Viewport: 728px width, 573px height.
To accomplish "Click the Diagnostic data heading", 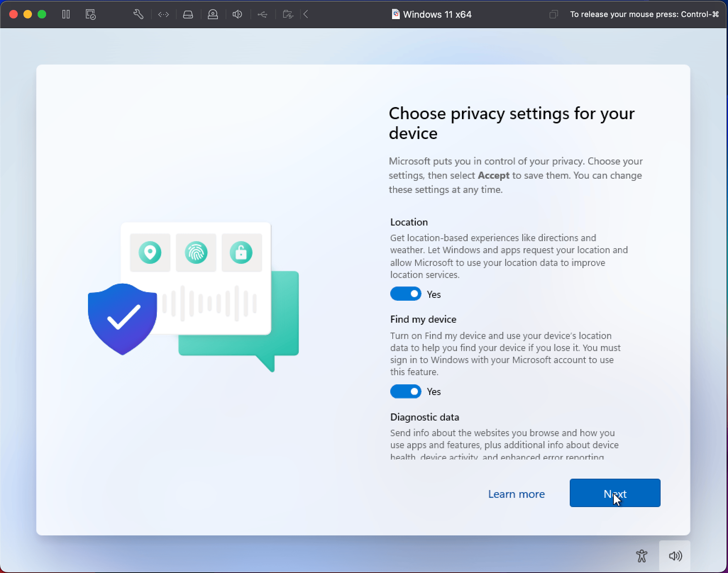I will click(x=424, y=417).
